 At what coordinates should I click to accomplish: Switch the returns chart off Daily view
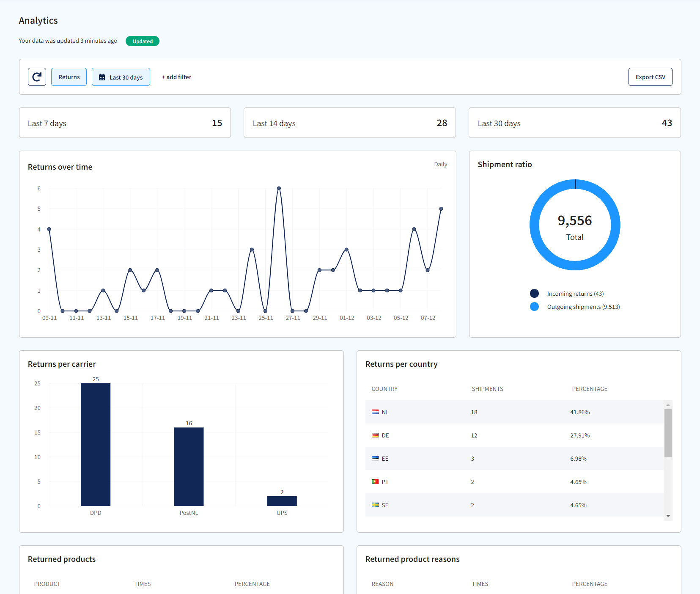[440, 164]
